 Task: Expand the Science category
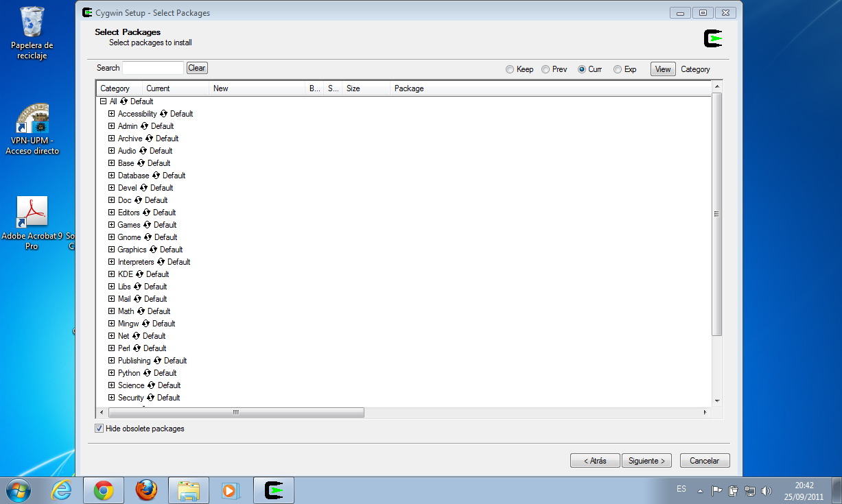click(x=112, y=385)
